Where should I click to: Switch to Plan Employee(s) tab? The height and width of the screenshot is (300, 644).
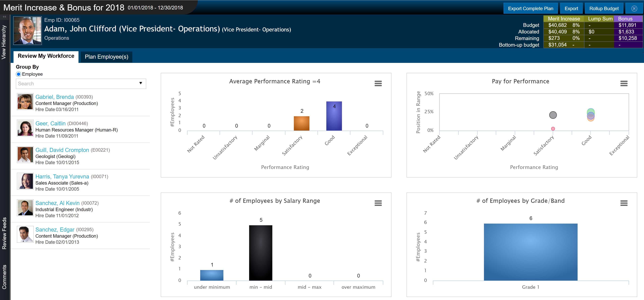pyautogui.click(x=107, y=57)
